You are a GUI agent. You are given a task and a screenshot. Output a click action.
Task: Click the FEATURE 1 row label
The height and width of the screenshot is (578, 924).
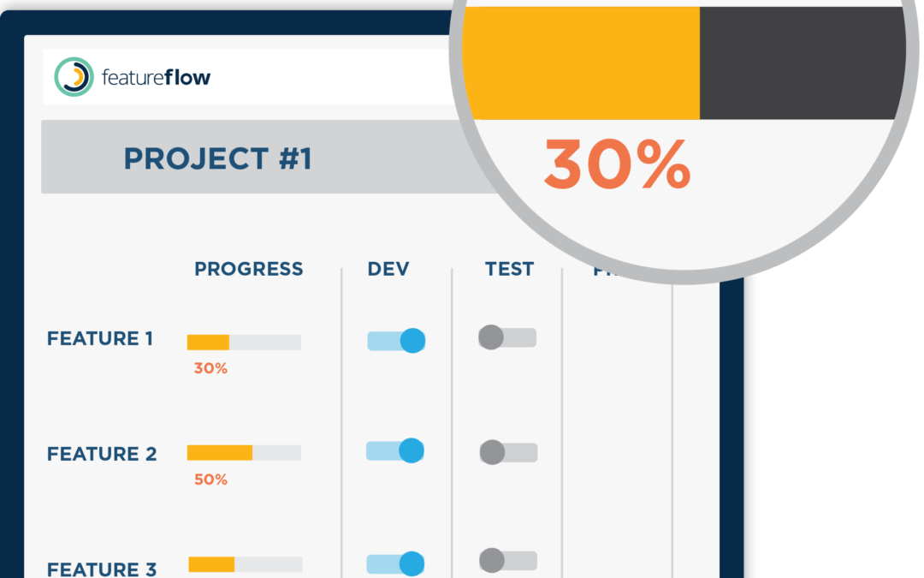point(100,339)
